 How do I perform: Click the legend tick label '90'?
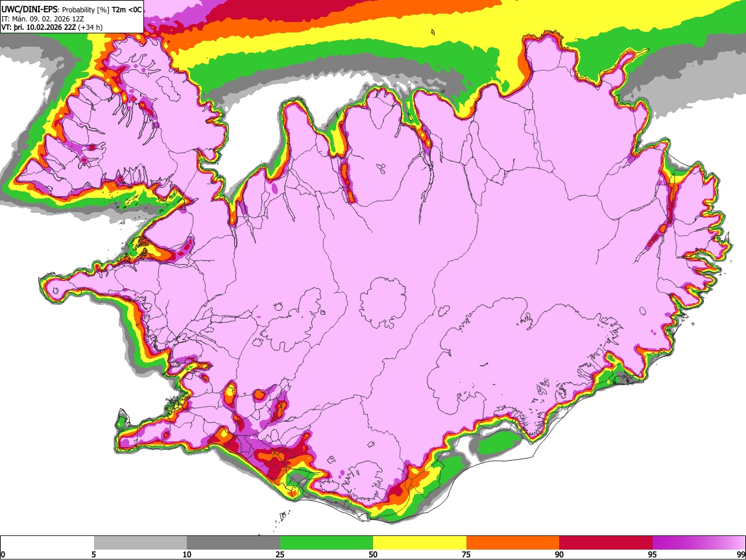[x=559, y=554]
